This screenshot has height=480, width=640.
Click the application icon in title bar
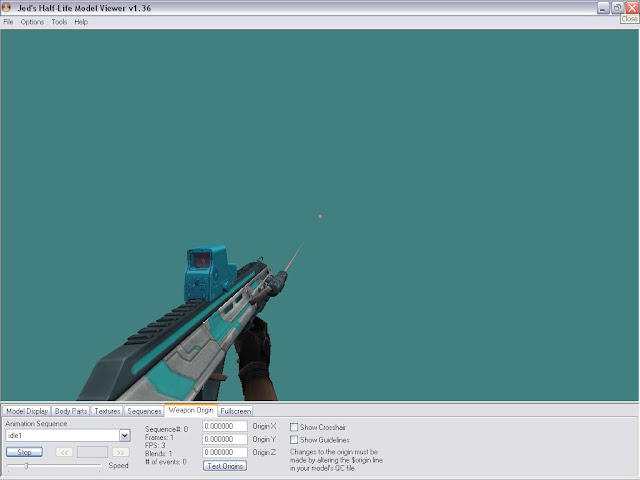[6, 7]
